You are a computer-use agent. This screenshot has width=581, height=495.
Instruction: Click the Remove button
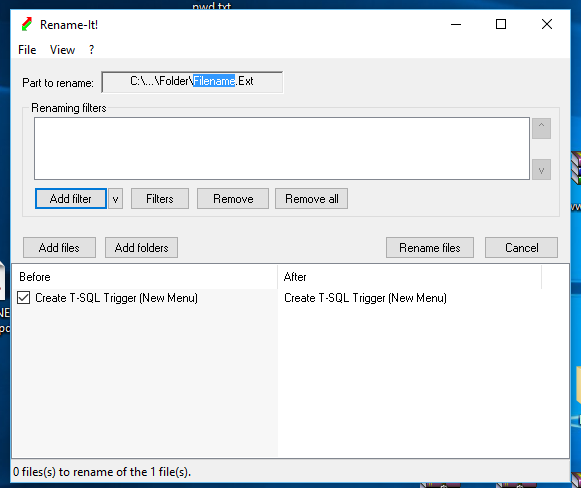pyautogui.click(x=233, y=199)
